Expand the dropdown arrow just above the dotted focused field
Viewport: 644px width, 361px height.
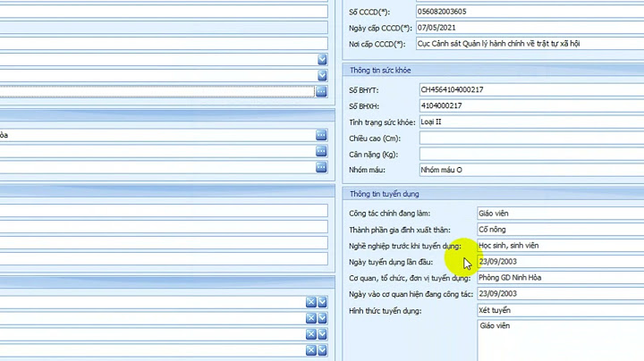pos(322,75)
